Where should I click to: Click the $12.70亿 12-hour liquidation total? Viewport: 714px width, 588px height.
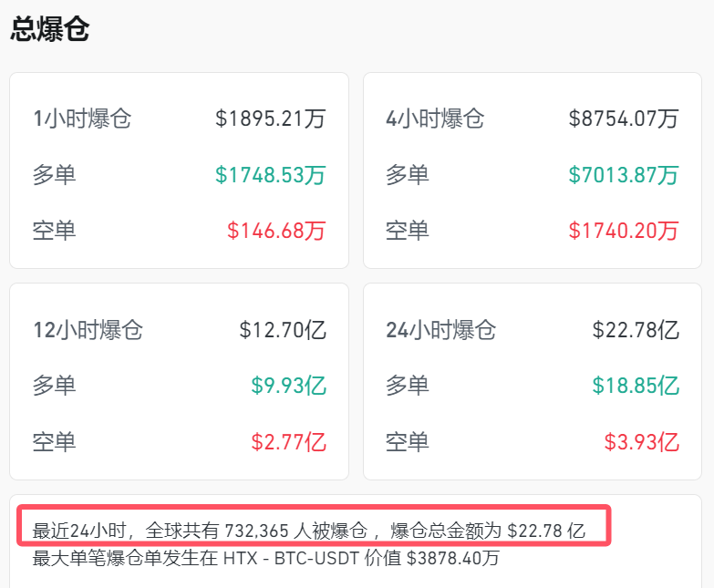pyautogui.click(x=283, y=330)
